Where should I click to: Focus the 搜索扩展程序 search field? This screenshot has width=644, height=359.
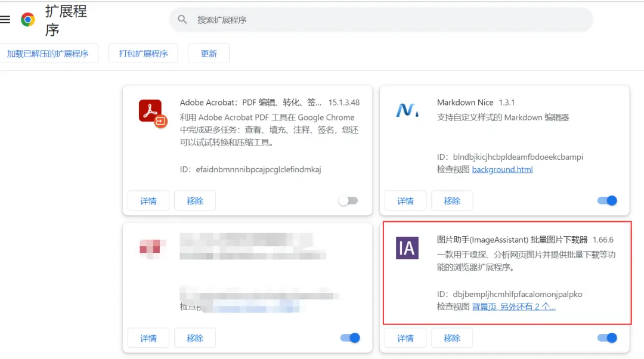(381, 19)
